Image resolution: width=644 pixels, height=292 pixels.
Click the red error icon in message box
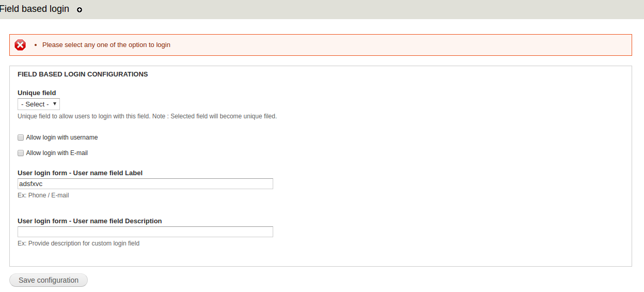click(20, 45)
